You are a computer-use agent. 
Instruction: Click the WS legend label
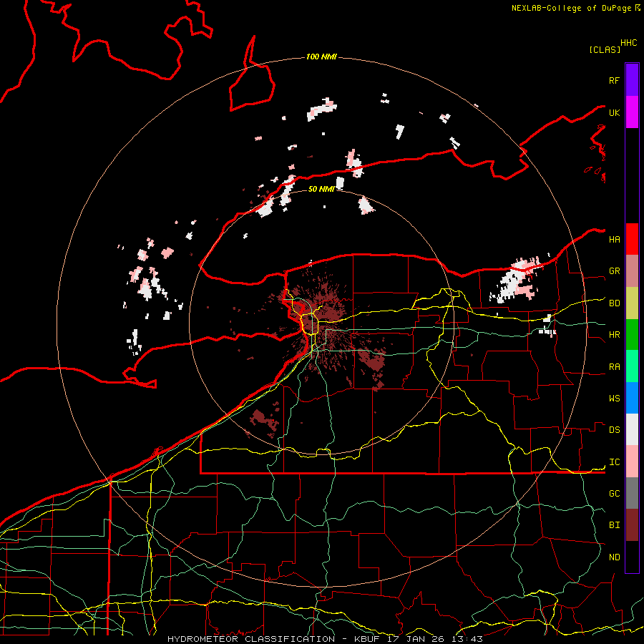tap(614, 399)
